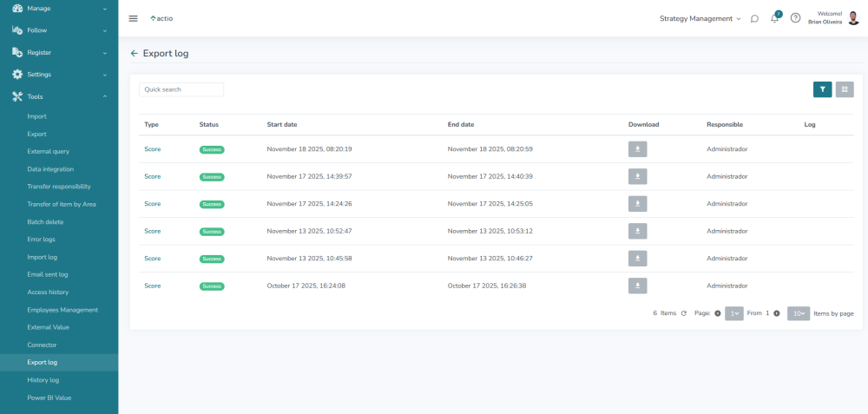
Task: Click the Register document icon
Action: [17, 53]
